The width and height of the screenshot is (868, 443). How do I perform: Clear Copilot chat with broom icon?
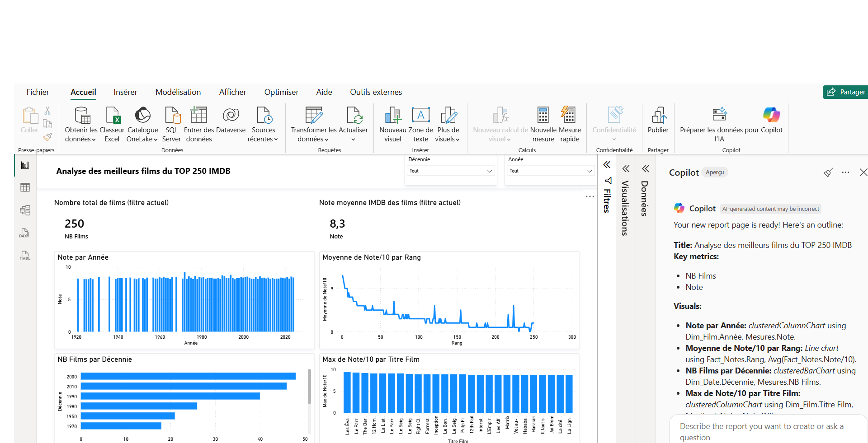(828, 173)
